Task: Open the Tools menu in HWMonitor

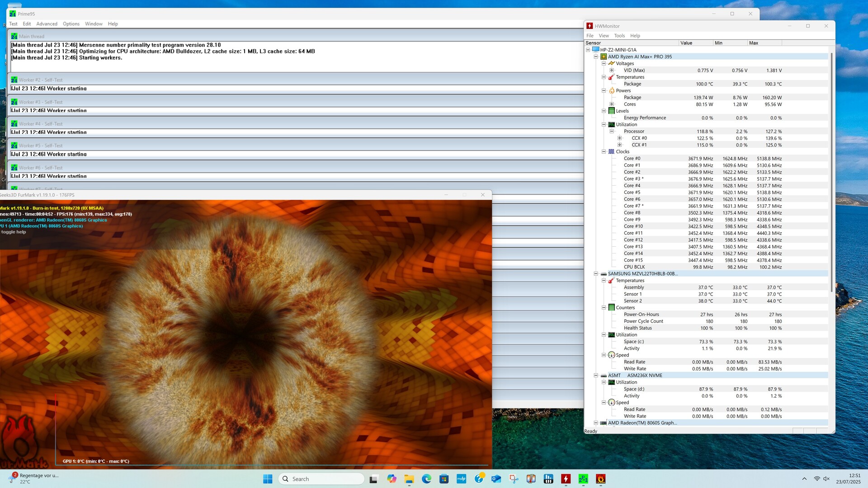Action: 619,36
